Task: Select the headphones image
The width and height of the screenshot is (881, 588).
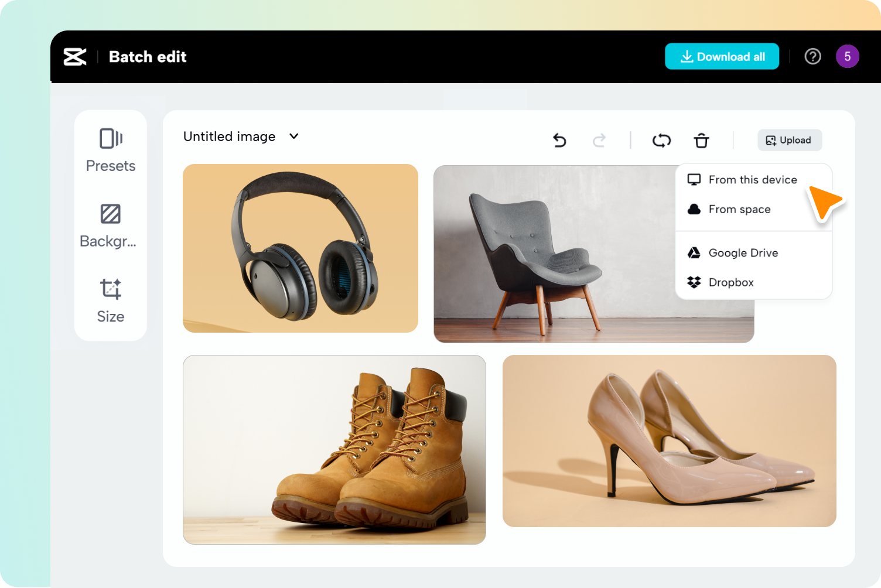Action: tap(301, 248)
